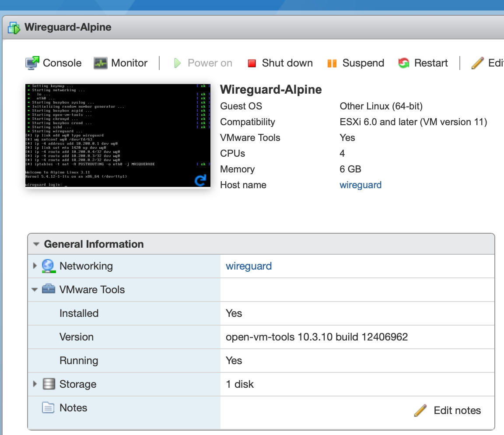Click the Edit pencil icon in toolbar

477,63
